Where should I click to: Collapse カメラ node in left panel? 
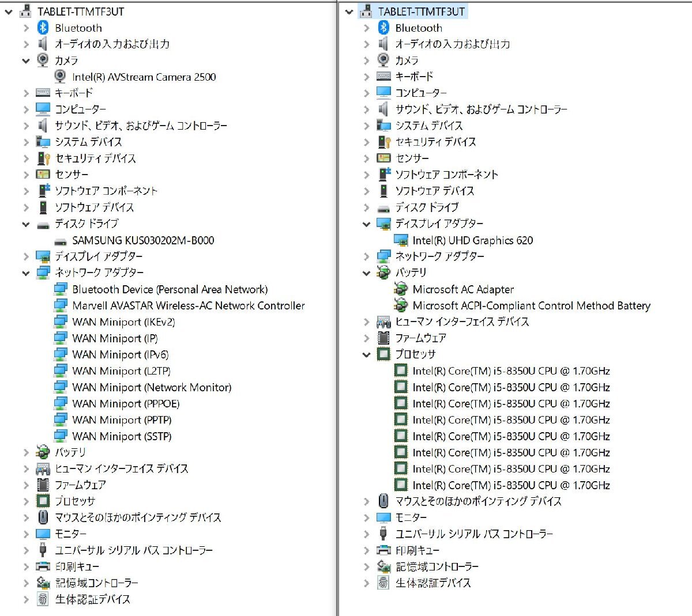tap(26, 61)
